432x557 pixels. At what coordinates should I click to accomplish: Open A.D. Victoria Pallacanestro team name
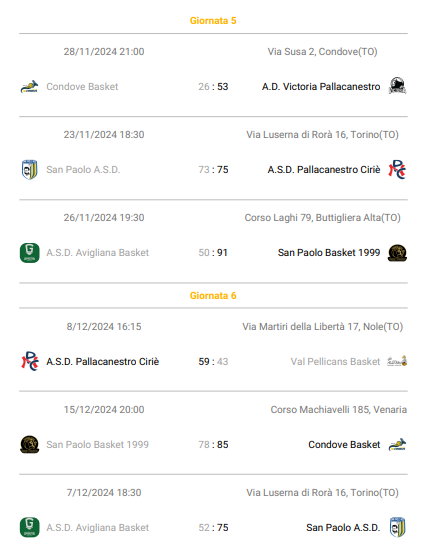click(321, 87)
